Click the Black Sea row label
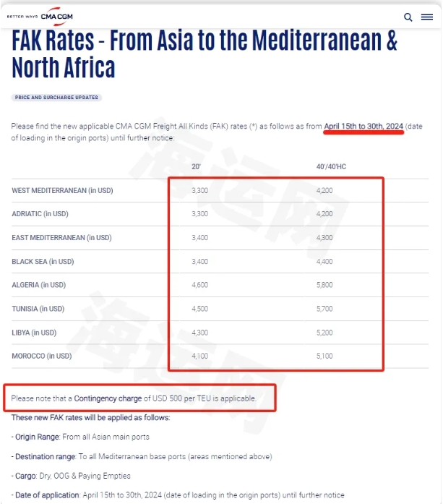443x504 pixels. tap(43, 261)
